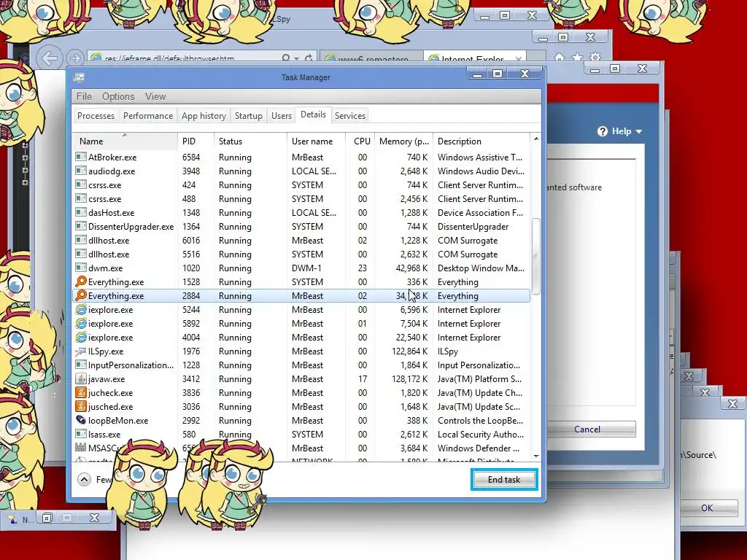Viewport: 747px width, 560px height.
Task: Click the audiodg.exe process icon
Action: tap(81, 171)
